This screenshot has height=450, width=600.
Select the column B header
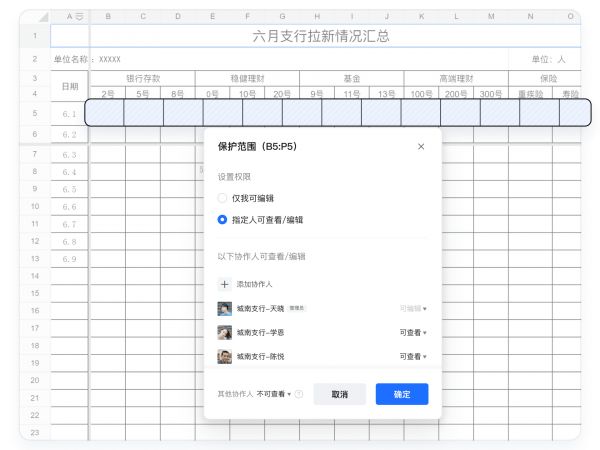(x=108, y=17)
